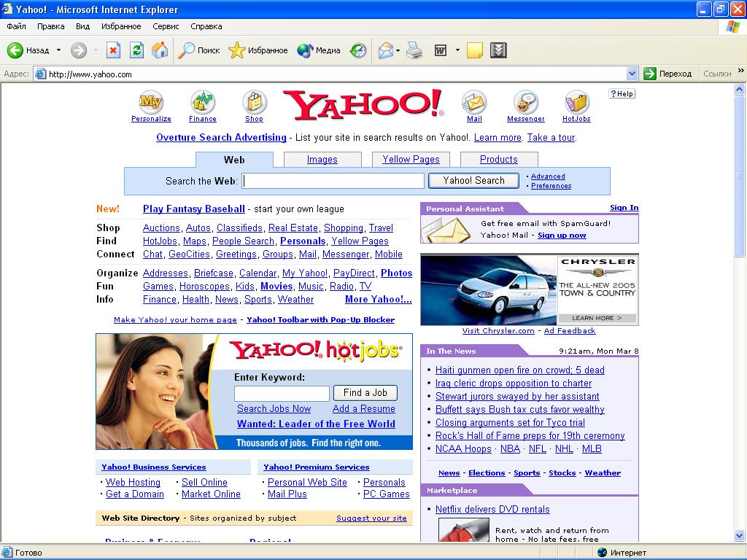This screenshot has width=747, height=560.
Task: Click the History clock icon
Action: [x=357, y=50]
